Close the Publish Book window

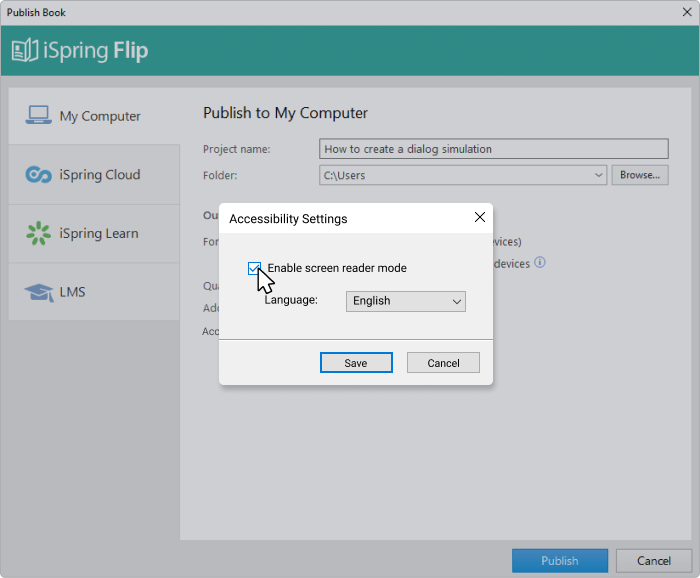[x=687, y=12]
